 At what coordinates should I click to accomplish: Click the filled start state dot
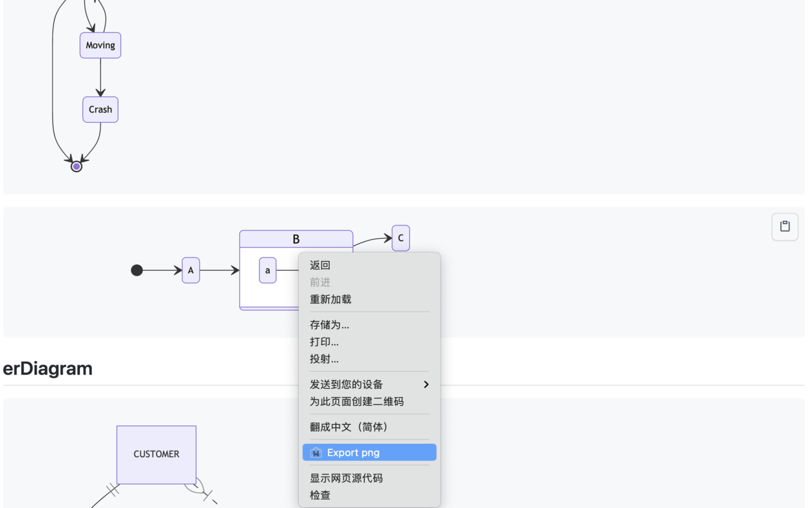point(137,271)
